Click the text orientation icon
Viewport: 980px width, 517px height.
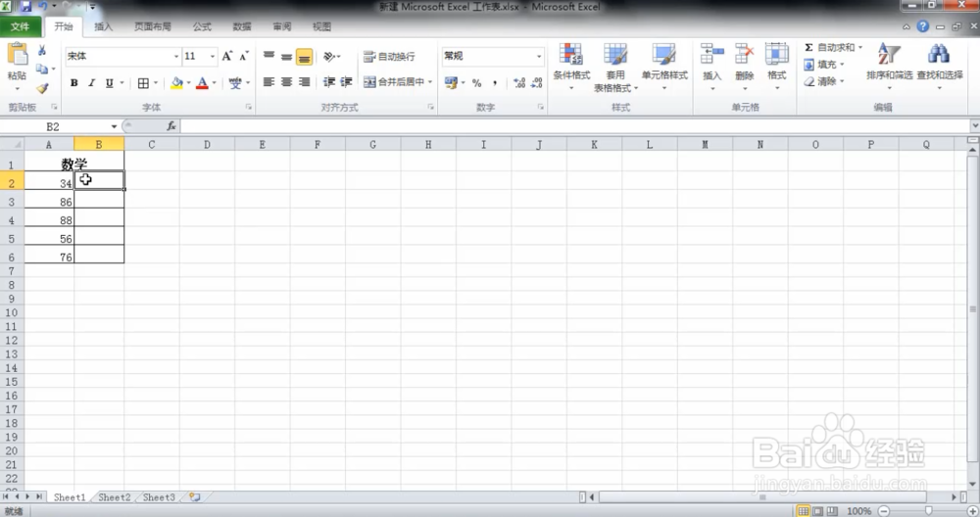pyautogui.click(x=329, y=56)
